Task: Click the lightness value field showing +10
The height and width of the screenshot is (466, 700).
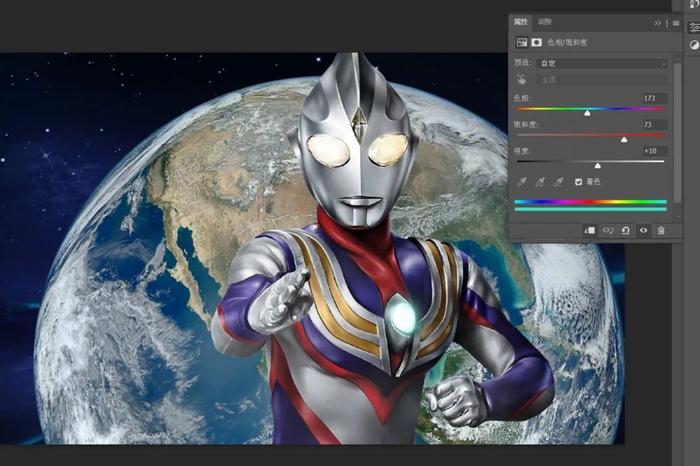Action: point(654,151)
